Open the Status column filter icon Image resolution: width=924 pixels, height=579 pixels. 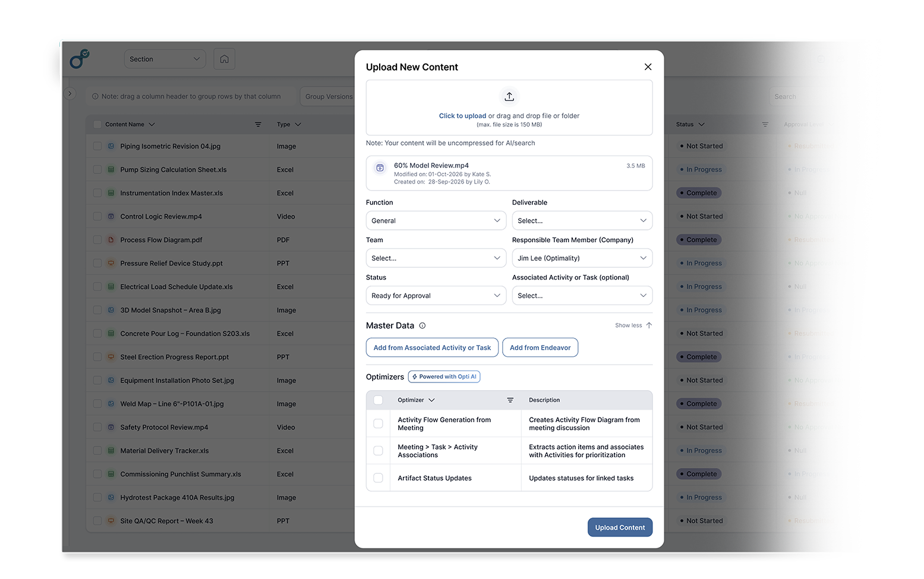coord(765,125)
